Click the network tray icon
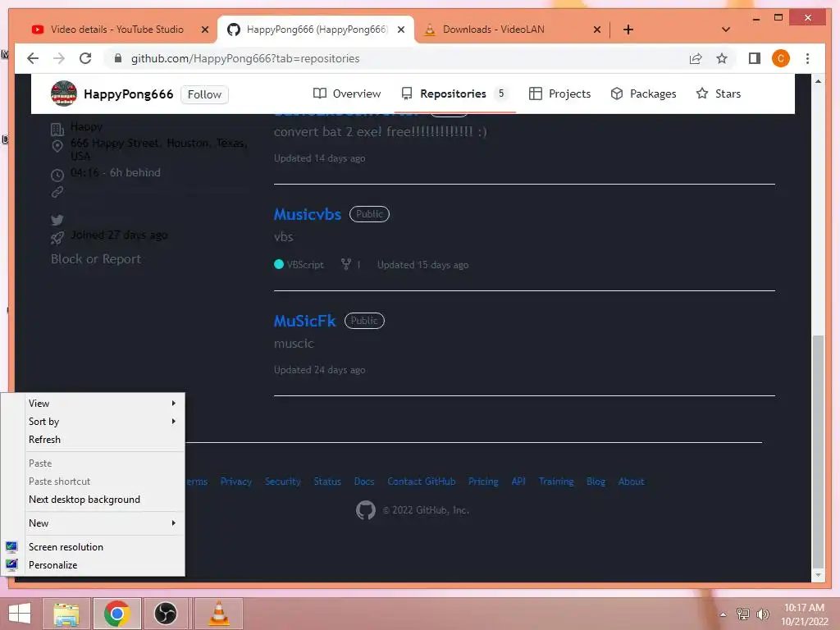This screenshot has width=840, height=630. (742, 614)
